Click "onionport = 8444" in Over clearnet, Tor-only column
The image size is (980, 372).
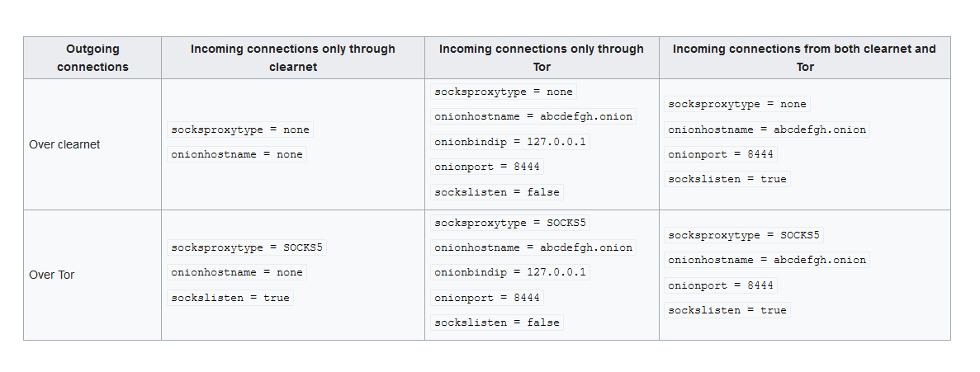click(x=487, y=167)
